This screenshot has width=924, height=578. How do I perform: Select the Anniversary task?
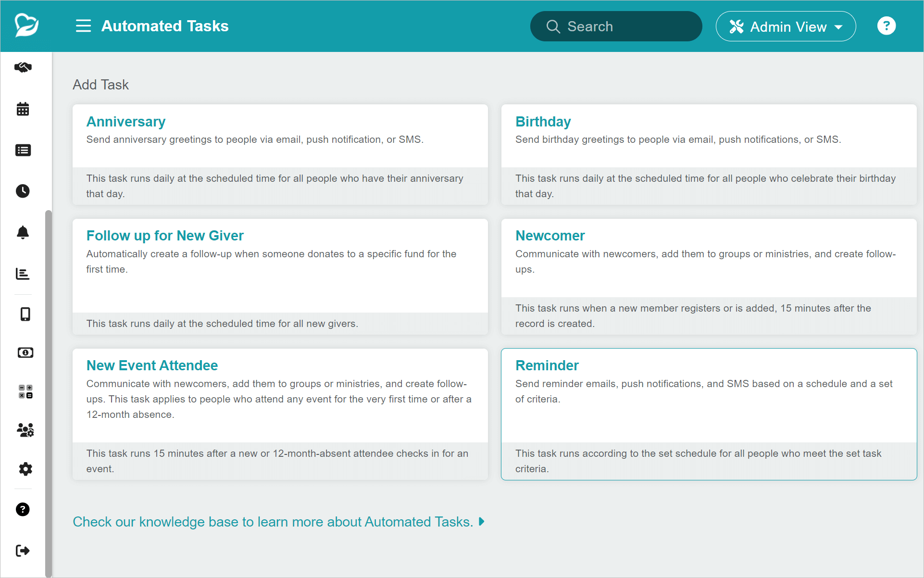280,155
